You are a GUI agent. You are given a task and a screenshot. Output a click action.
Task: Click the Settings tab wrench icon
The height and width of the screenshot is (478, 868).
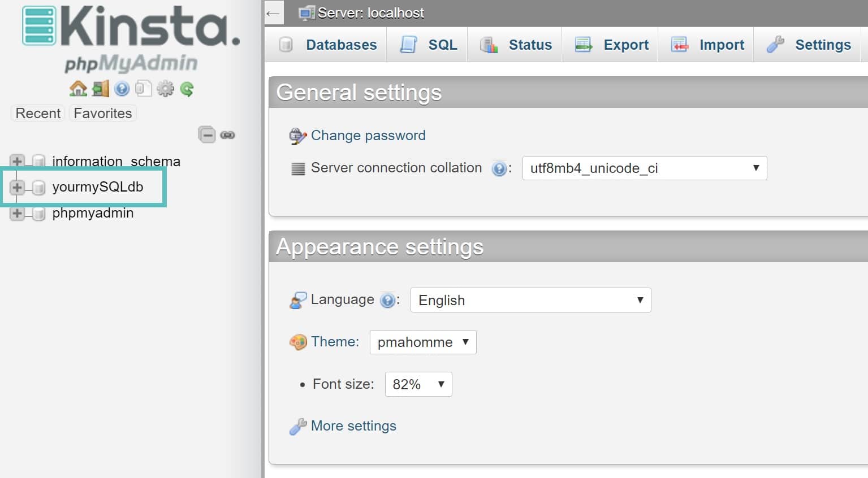pos(775,44)
